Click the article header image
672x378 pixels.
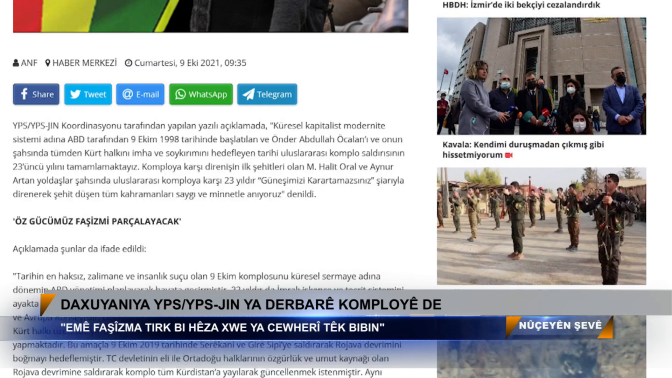point(210,16)
